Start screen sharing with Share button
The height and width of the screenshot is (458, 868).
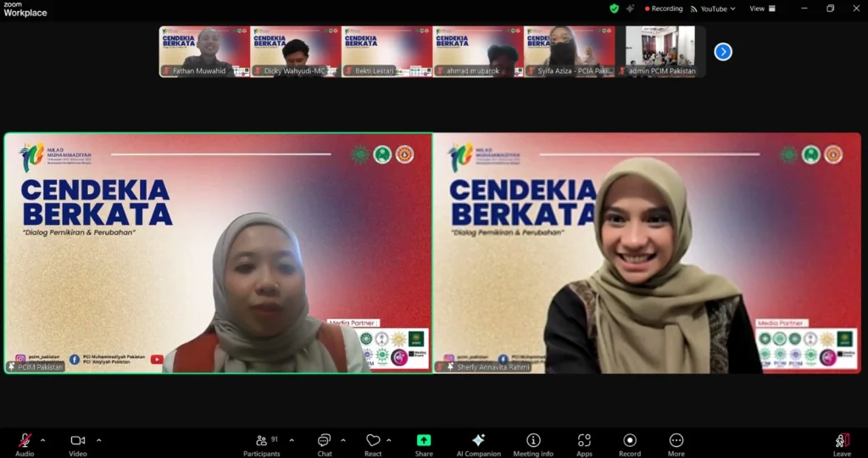coord(424,444)
